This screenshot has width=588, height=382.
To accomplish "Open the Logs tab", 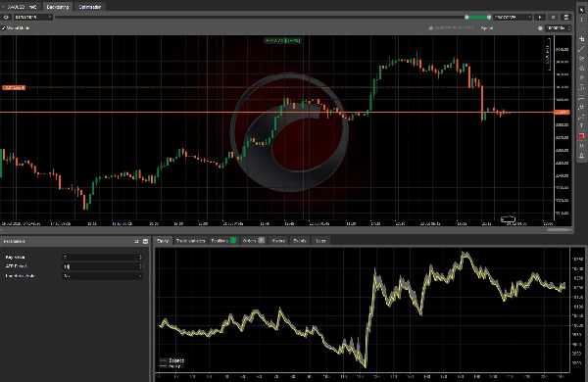I will (x=320, y=241).
